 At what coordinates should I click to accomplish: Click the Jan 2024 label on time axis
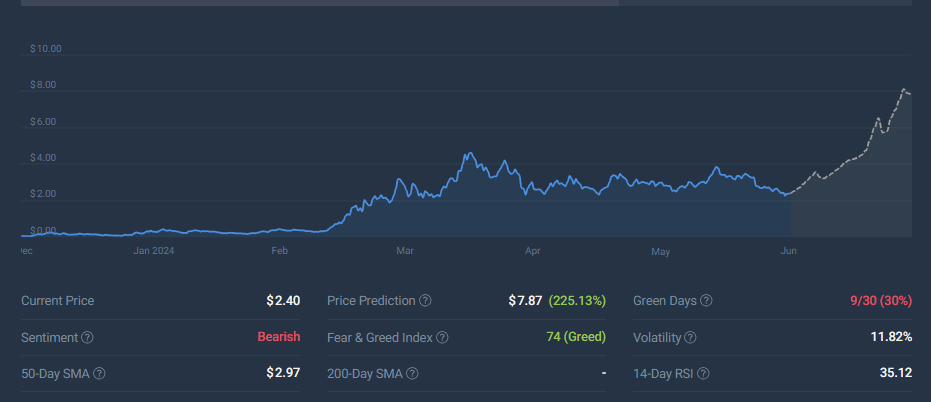[x=154, y=251]
